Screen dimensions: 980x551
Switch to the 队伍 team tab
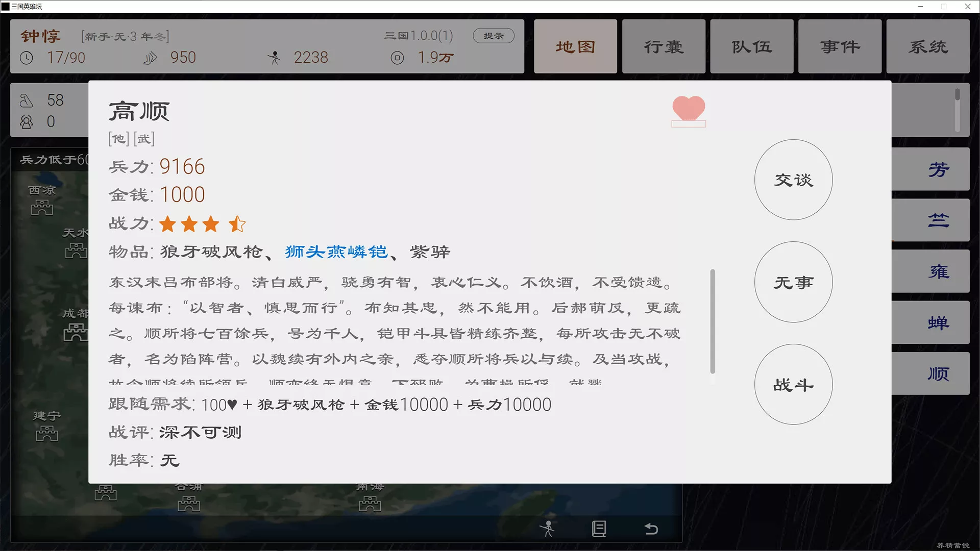click(752, 46)
